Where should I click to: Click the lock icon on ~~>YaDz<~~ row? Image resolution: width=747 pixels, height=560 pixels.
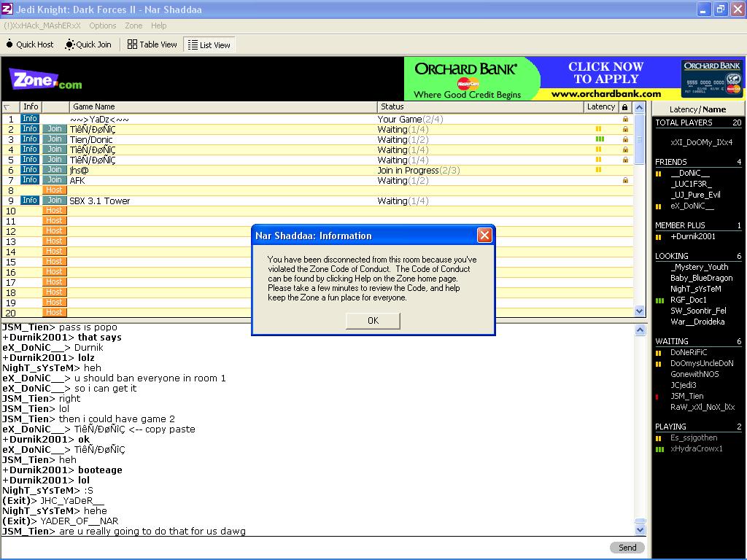coord(625,119)
